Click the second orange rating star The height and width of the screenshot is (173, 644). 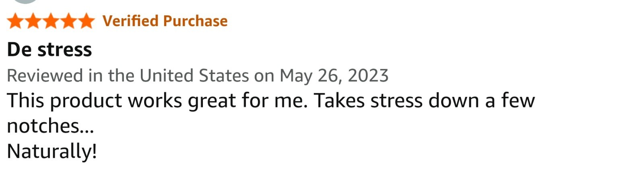[33, 21]
